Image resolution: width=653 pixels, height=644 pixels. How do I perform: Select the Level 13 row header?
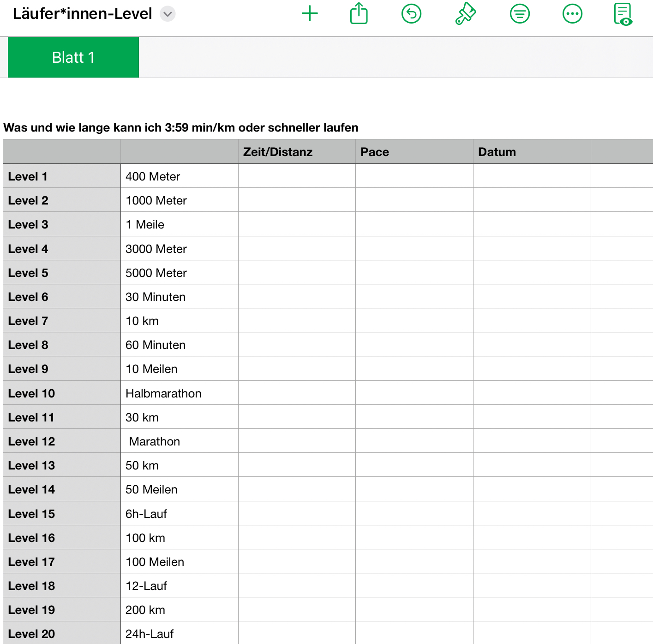click(62, 465)
